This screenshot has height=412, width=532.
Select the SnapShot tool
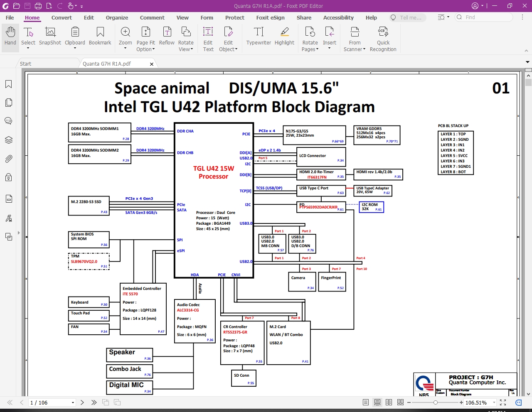coord(50,36)
